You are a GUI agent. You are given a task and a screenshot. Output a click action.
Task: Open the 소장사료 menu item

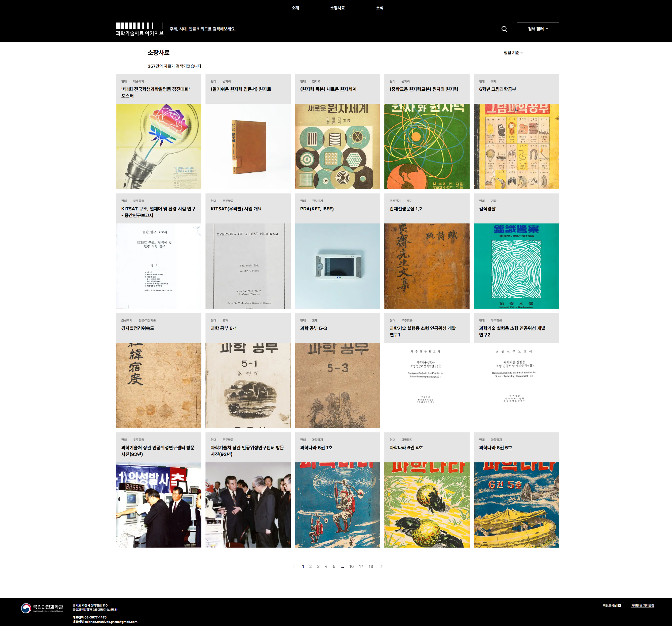(x=337, y=8)
